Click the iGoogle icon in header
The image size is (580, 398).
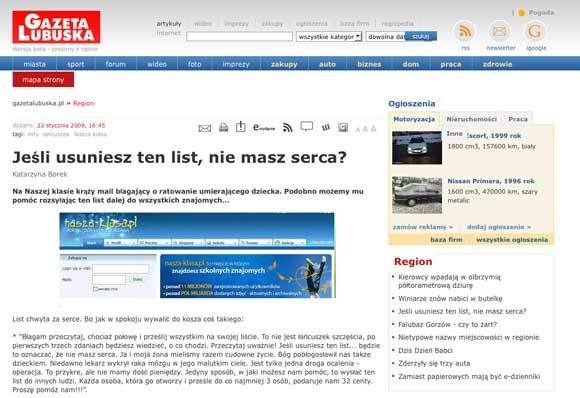click(x=535, y=31)
